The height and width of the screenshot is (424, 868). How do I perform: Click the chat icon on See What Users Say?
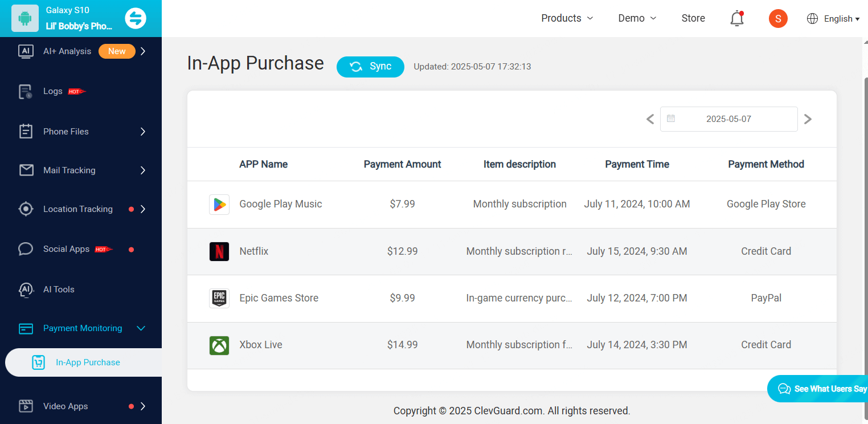tap(784, 389)
